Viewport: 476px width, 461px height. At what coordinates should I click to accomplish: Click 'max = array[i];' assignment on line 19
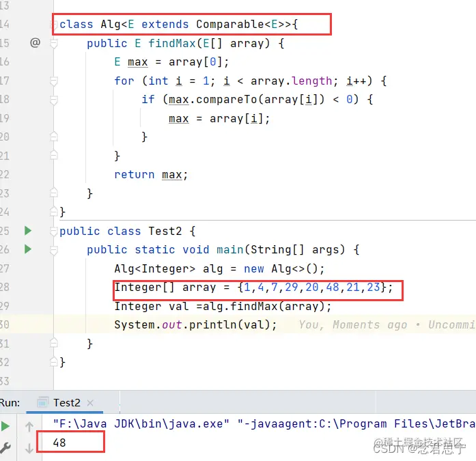pos(219,118)
